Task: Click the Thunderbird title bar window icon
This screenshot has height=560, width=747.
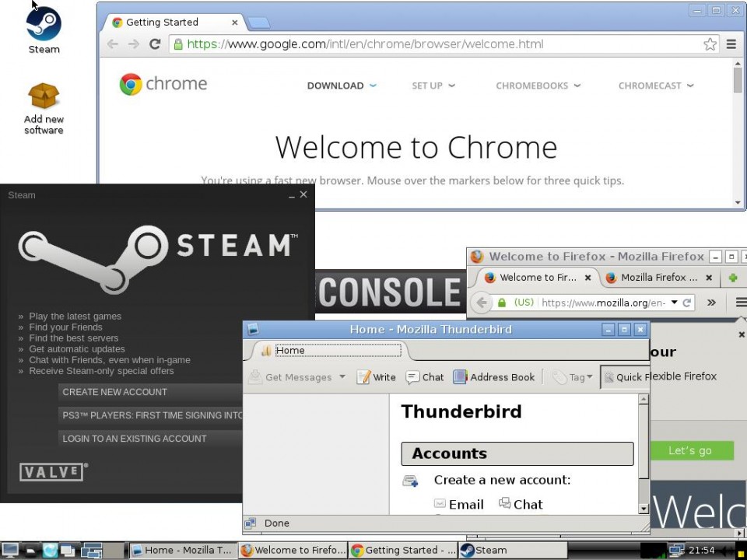Action: click(x=252, y=329)
